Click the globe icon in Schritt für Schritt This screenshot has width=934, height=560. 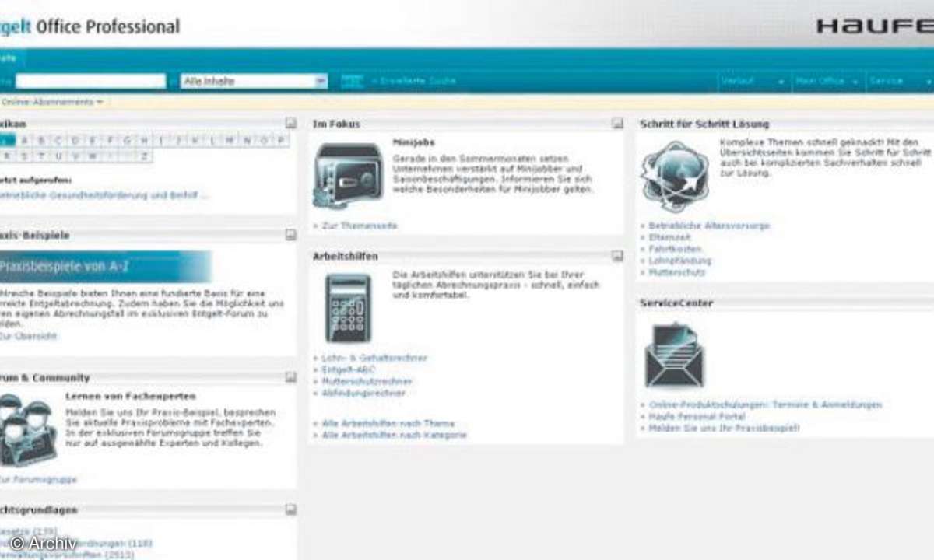coord(674,176)
